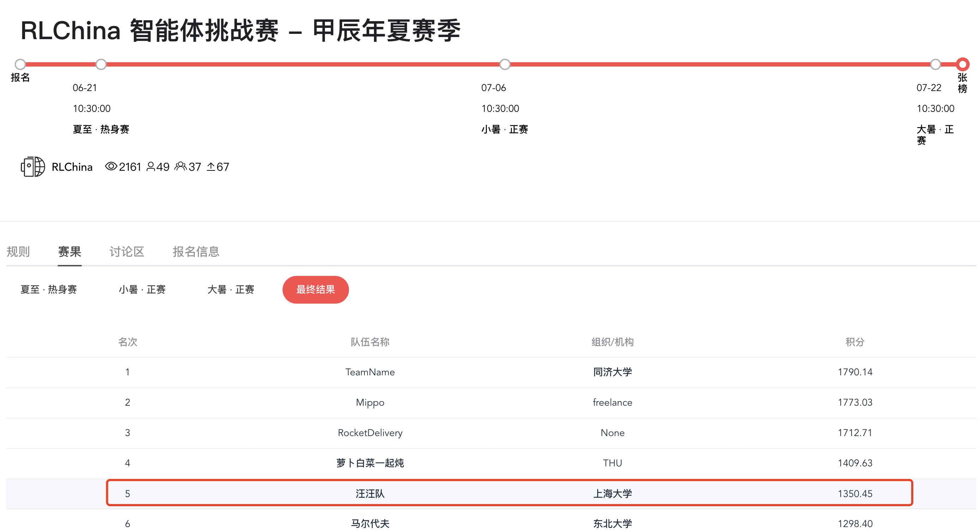Click organization 同济大学

click(x=612, y=372)
